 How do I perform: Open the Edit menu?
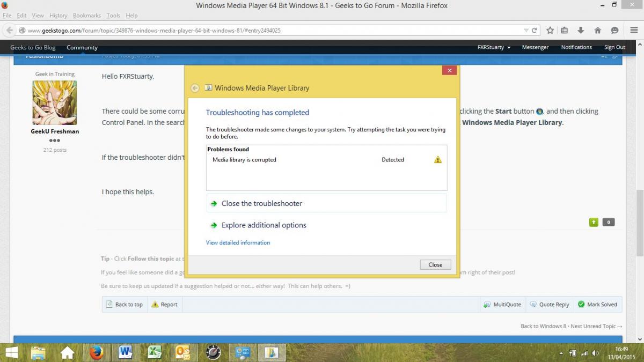pyautogui.click(x=21, y=16)
